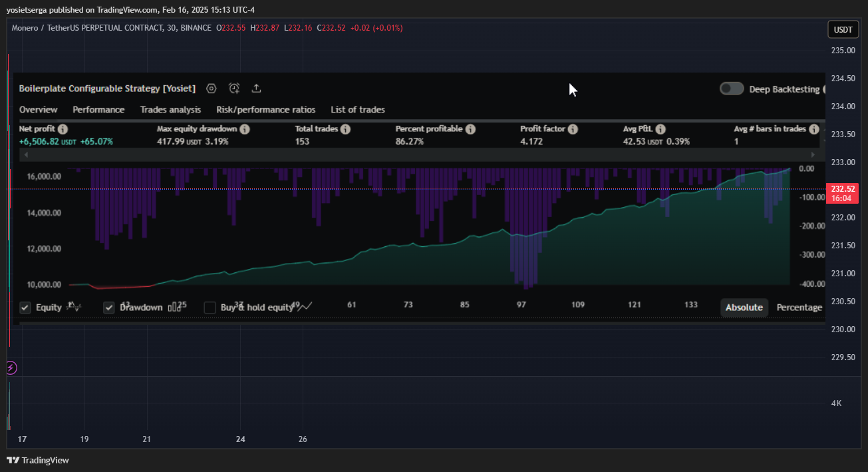Click the info icon next to Max equity drawdown
This screenshot has height=472, width=868.
tap(245, 129)
